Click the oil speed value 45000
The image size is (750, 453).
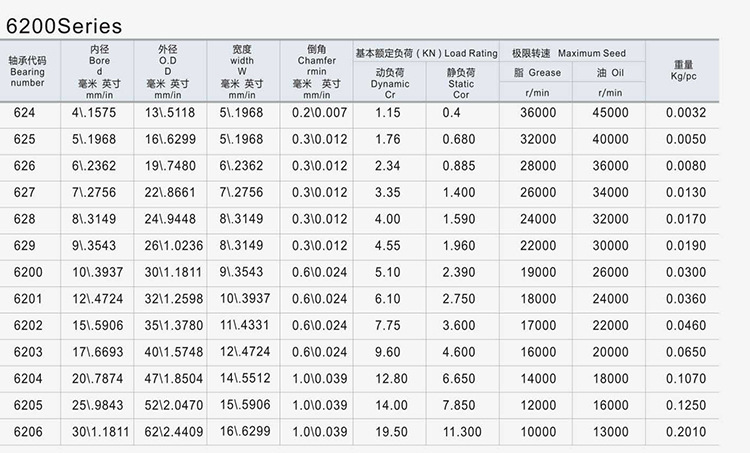[610, 113]
